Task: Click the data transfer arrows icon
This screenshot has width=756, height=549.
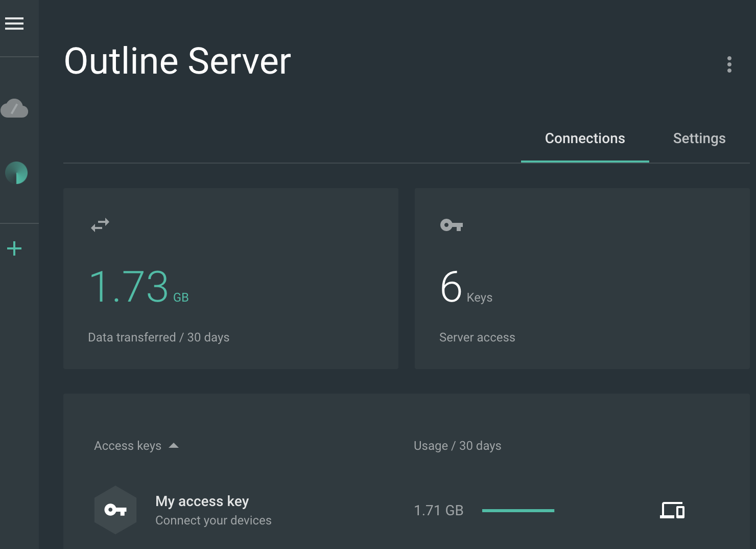Action: 100,225
